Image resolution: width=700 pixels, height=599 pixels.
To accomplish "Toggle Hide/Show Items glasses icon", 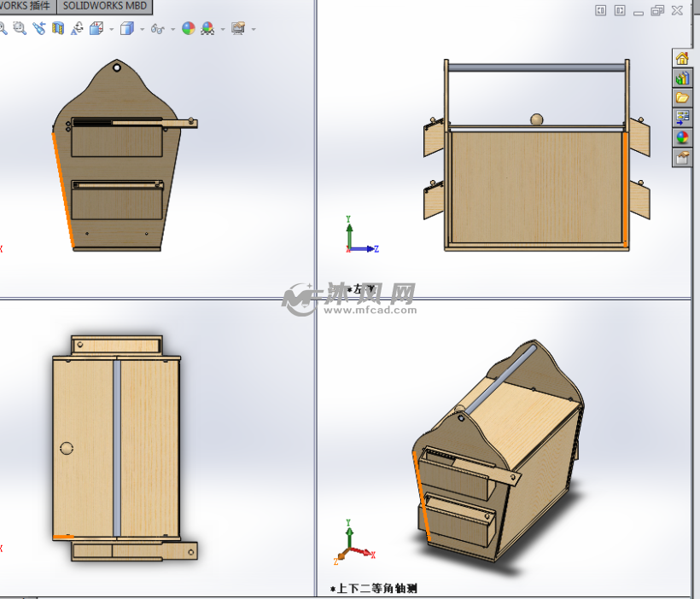I will (156, 29).
